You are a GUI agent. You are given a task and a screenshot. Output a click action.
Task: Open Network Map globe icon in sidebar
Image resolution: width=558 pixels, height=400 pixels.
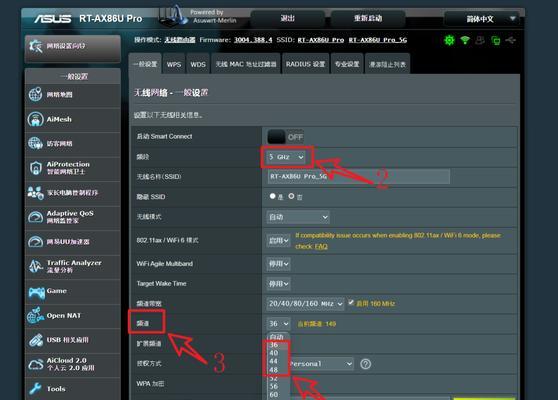tap(36, 94)
